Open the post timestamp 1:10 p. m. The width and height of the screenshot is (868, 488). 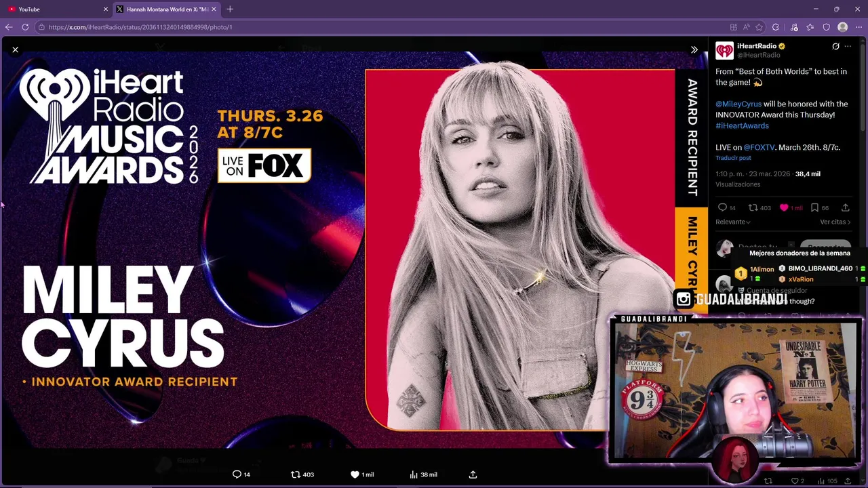point(753,174)
